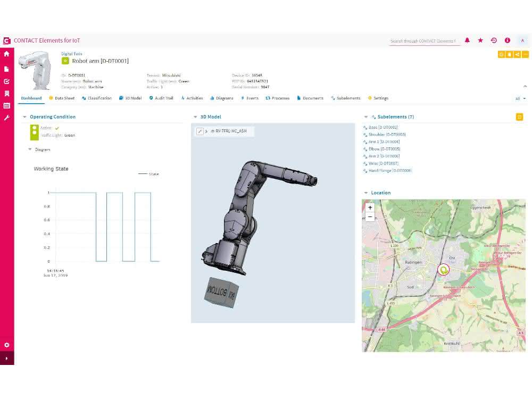Click the Digital Twin breadcrumb link
The image size is (532, 399).
click(x=72, y=54)
